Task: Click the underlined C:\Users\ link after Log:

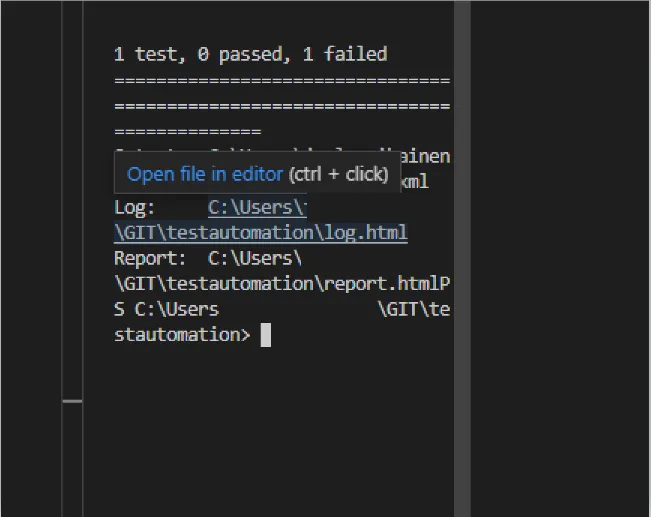Action: click(256, 207)
